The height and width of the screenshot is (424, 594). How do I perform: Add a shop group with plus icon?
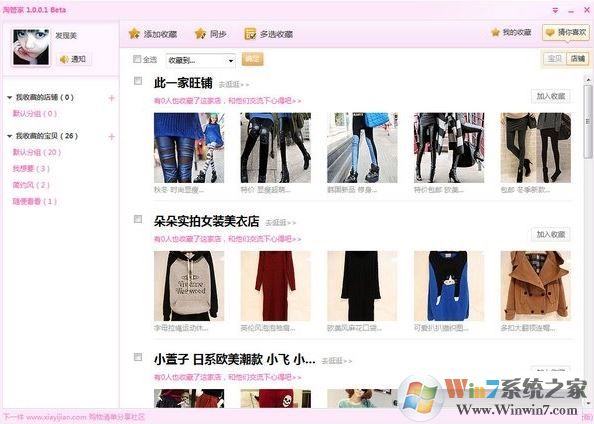click(x=111, y=98)
